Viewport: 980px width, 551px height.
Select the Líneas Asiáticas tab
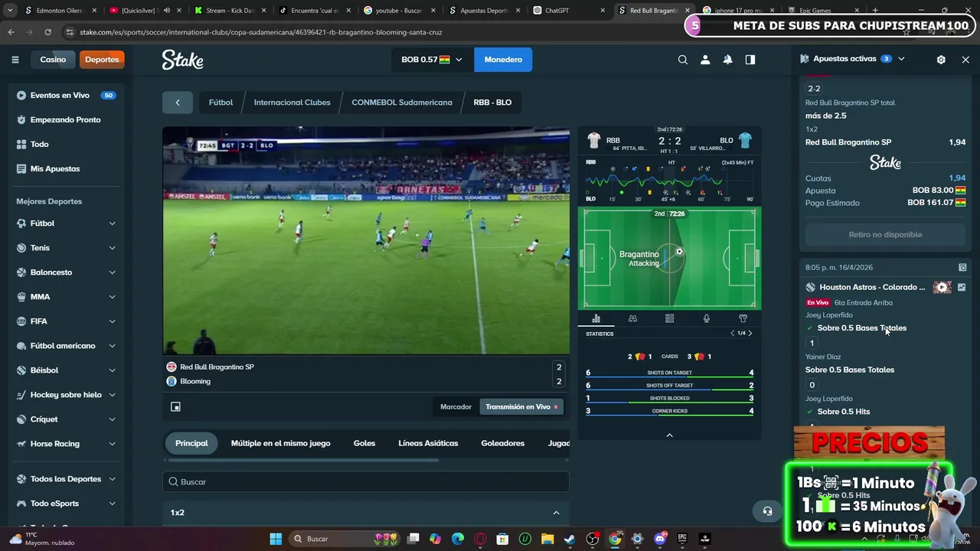(428, 443)
